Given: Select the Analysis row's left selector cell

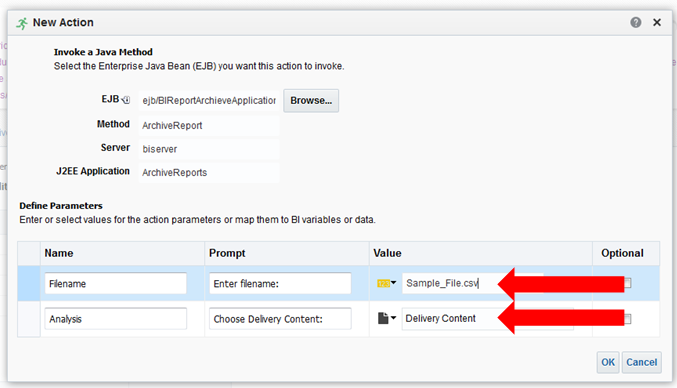Looking at the screenshot, I should [x=29, y=319].
